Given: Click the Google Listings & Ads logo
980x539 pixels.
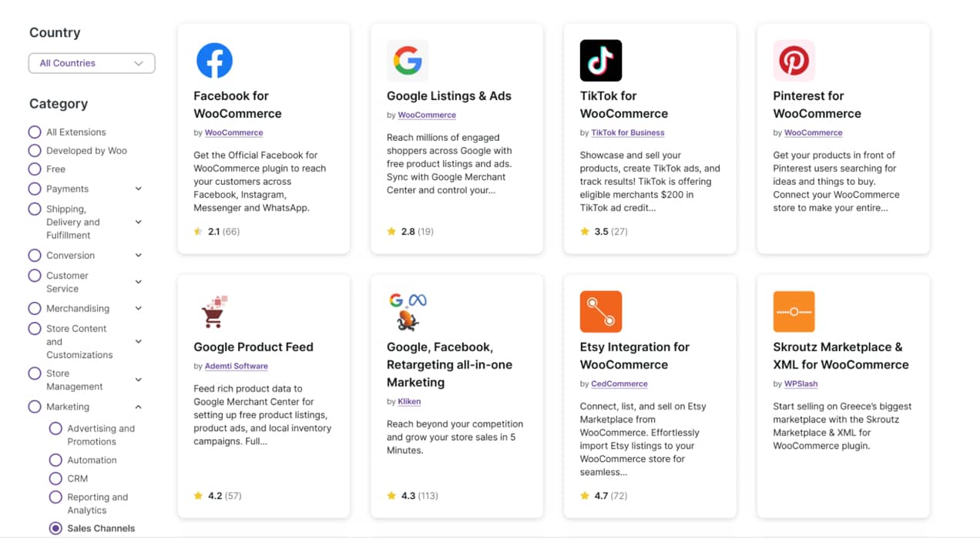Looking at the screenshot, I should pyautogui.click(x=408, y=60).
